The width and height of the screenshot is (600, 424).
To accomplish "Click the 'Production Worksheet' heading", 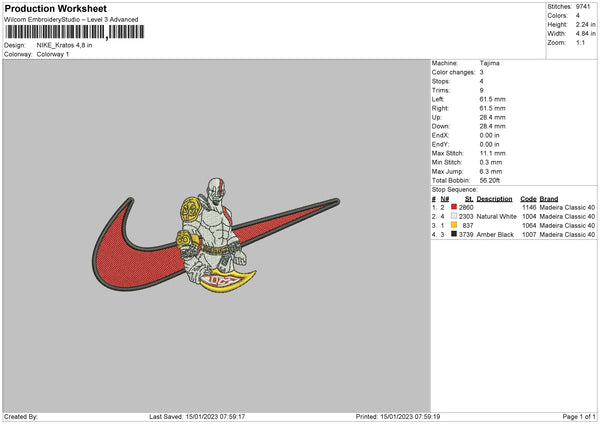I will pyautogui.click(x=55, y=8).
